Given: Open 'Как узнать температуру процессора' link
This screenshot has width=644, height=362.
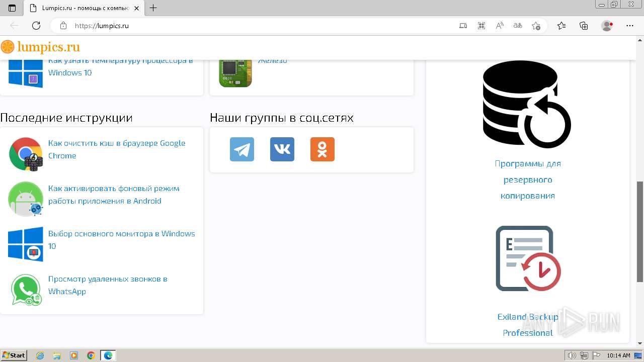Looking at the screenshot, I should [x=121, y=67].
